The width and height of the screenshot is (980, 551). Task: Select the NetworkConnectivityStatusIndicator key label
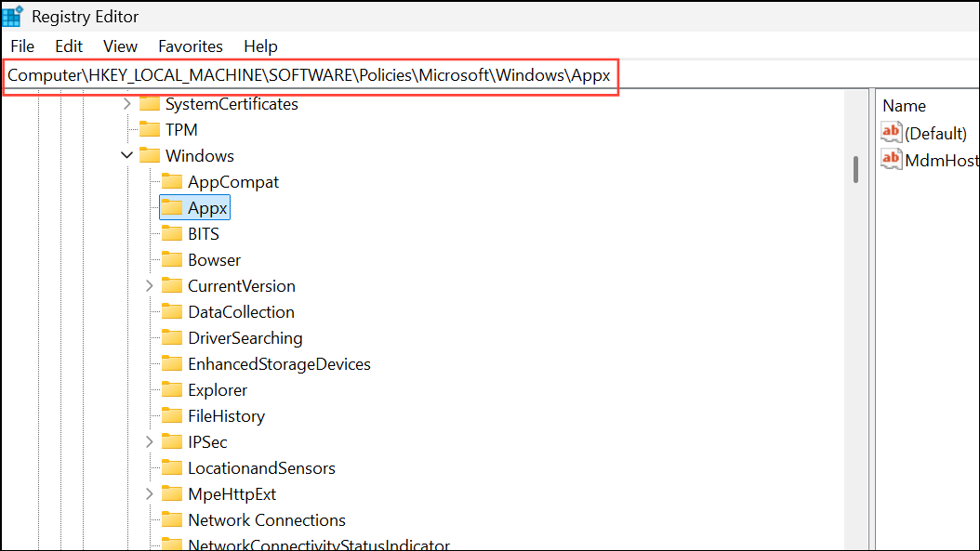point(319,544)
